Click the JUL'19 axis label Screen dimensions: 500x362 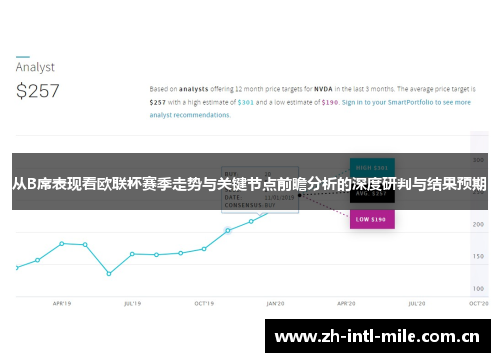pos(132,304)
